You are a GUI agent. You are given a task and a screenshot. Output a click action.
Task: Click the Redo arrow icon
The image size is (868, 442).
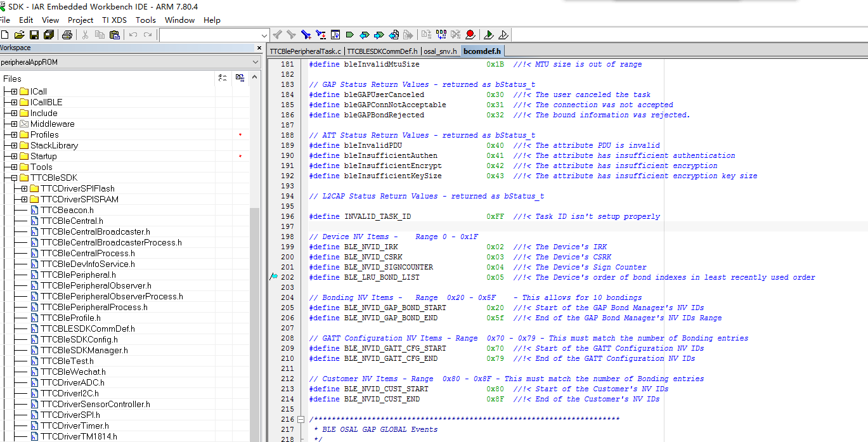pyautogui.click(x=148, y=35)
